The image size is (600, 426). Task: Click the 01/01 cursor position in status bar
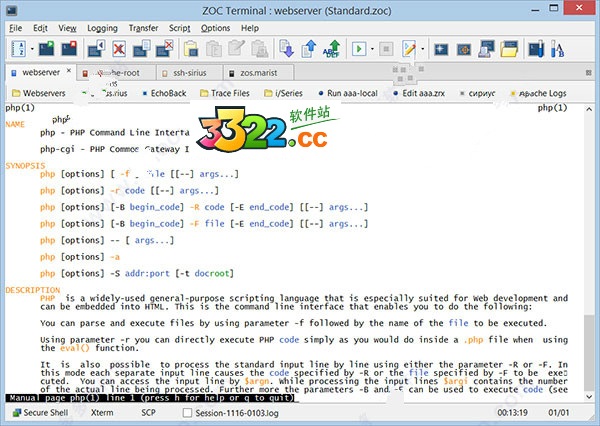(559, 413)
